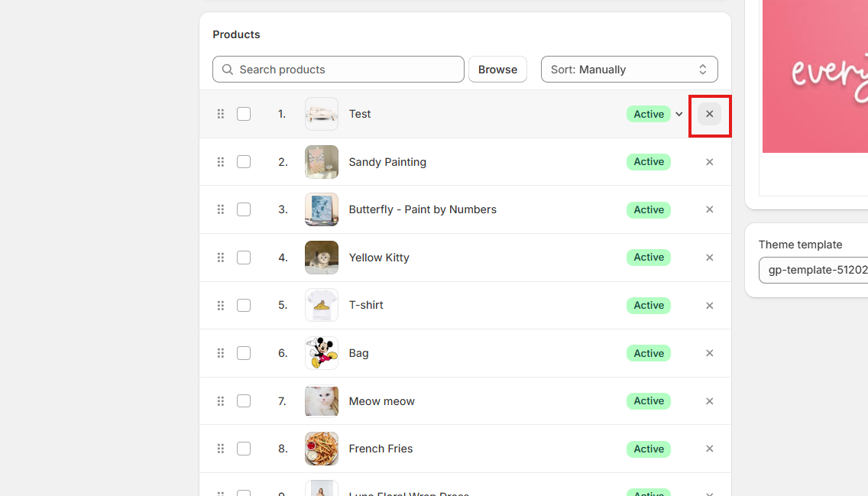Click the drag handle for Test row

click(221, 114)
